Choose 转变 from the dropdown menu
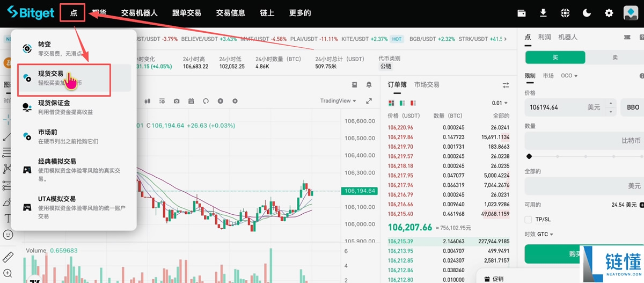Screen dimensions: 644x283 [74, 48]
